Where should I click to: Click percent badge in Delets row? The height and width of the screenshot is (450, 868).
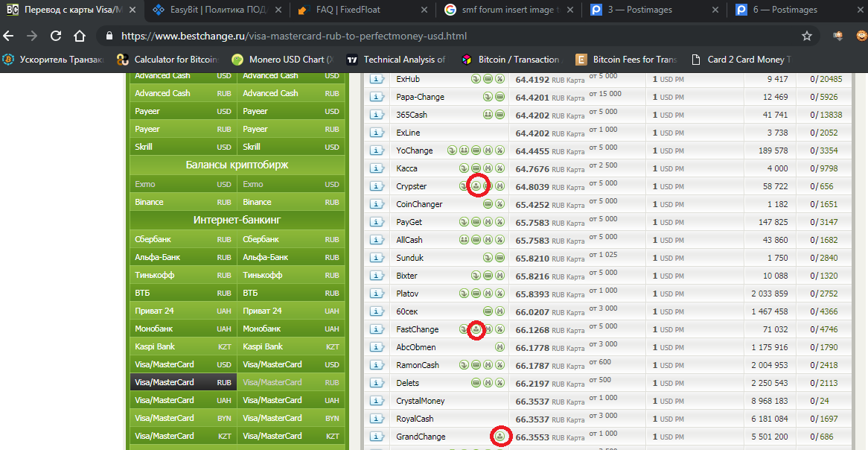coord(500,383)
